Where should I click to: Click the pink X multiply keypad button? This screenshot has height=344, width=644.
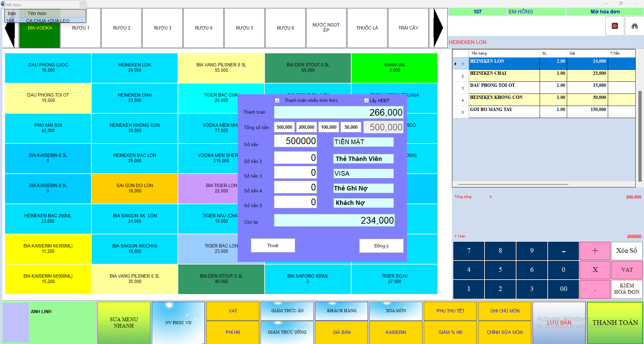595,270
